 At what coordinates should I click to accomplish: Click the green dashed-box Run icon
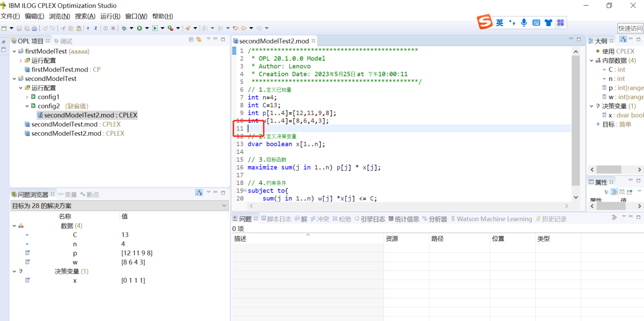pos(155,28)
